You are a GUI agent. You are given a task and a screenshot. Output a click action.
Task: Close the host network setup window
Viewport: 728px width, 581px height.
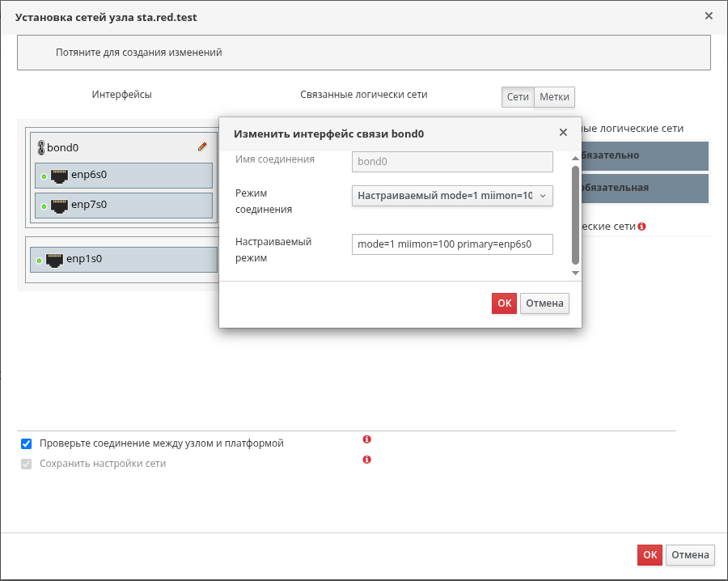coord(709,16)
